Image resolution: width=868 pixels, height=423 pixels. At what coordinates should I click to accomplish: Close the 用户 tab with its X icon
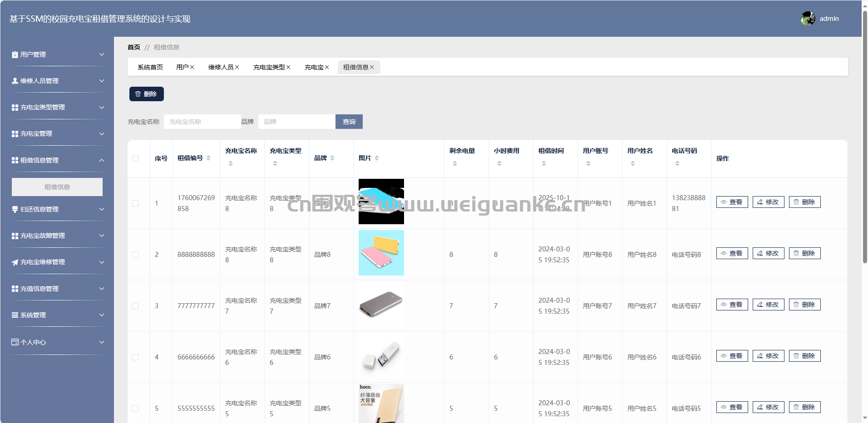192,67
